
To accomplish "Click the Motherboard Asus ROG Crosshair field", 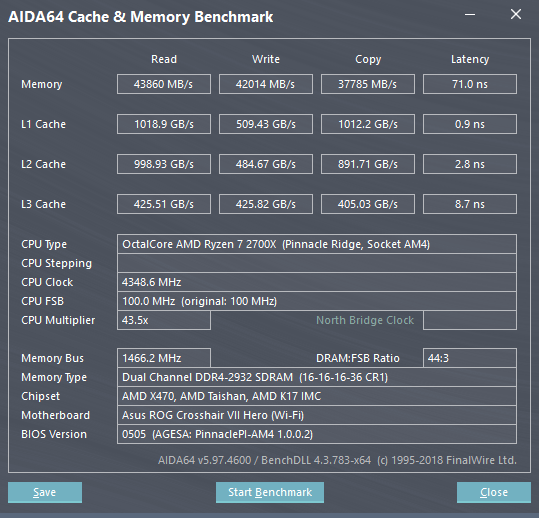I will (317, 415).
